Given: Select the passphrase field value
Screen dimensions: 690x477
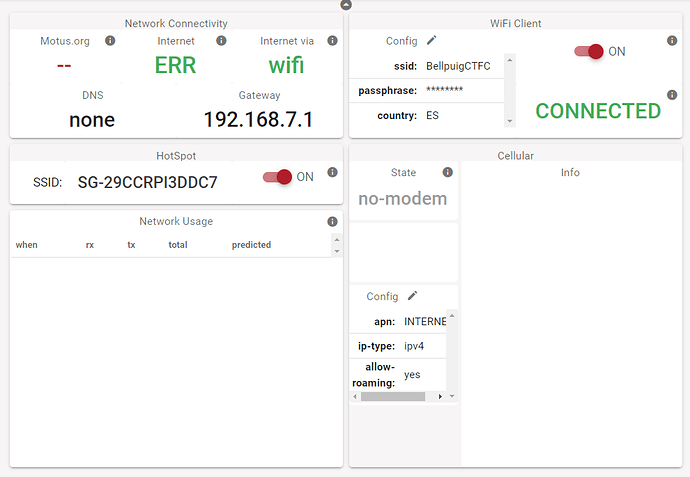Looking at the screenshot, I should (444, 91).
